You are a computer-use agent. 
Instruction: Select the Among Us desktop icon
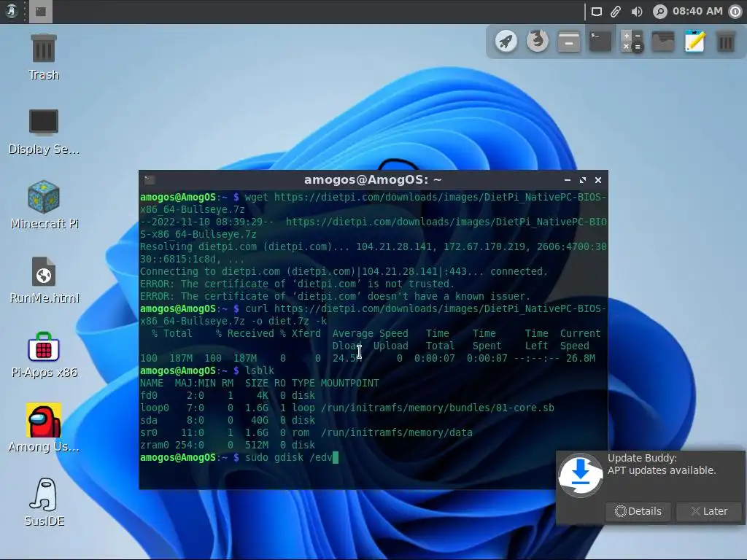[44, 427]
